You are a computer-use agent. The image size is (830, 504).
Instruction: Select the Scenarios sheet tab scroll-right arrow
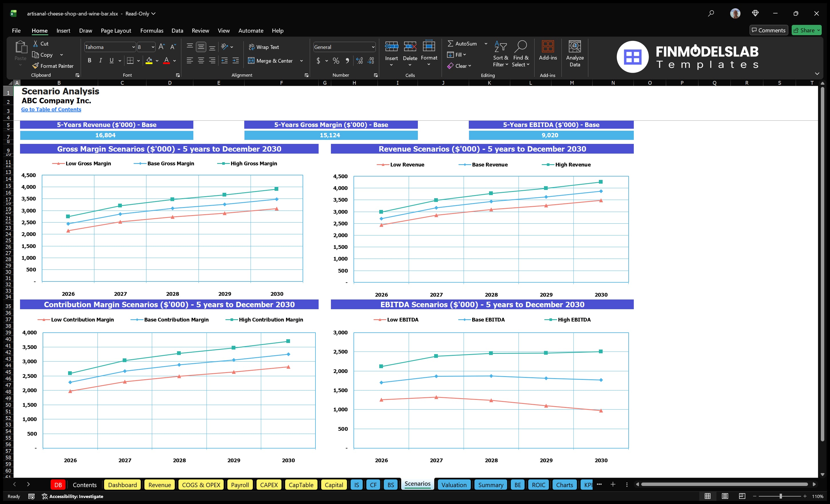point(29,485)
